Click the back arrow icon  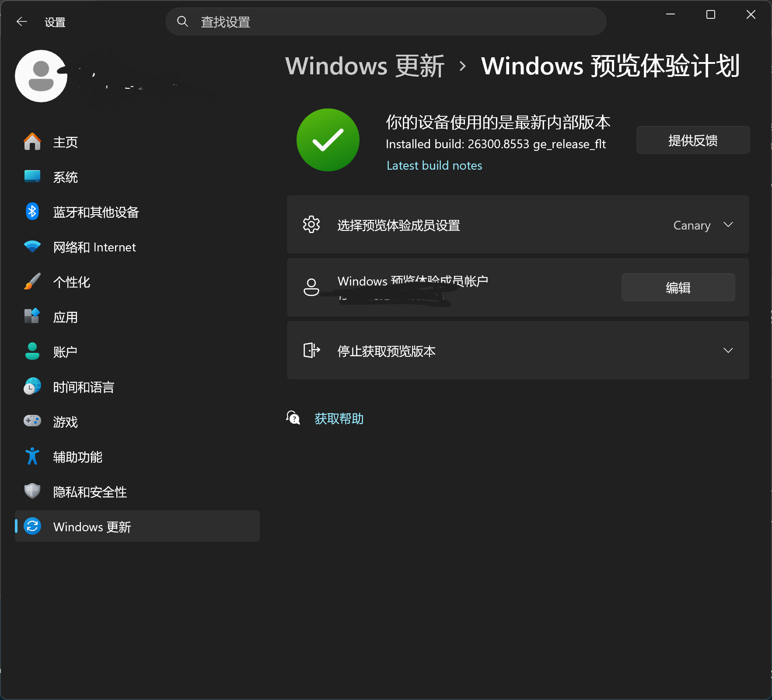click(x=21, y=21)
